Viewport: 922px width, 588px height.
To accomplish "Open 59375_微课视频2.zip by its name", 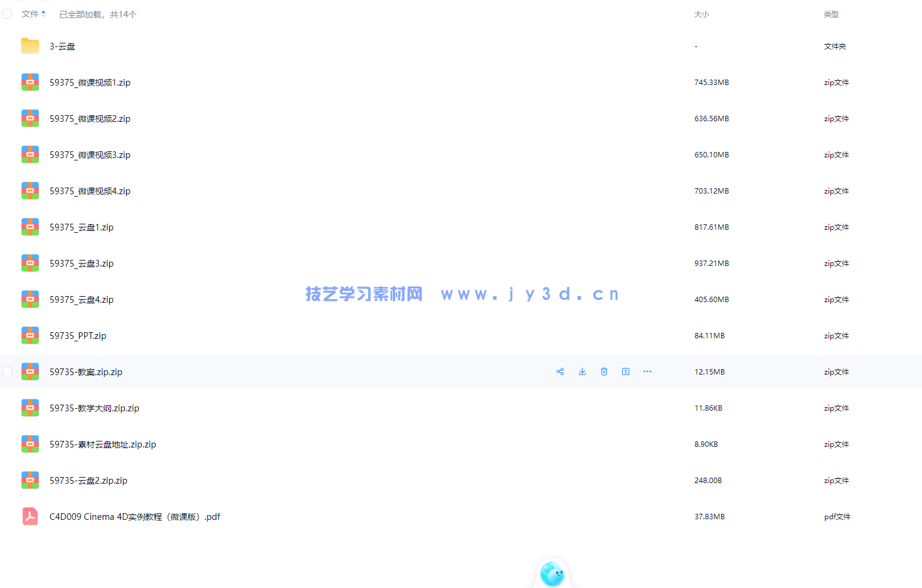I will tap(90, 118).
